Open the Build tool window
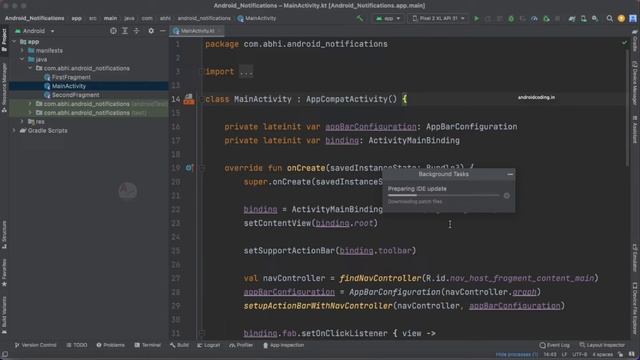 [179, 345]
